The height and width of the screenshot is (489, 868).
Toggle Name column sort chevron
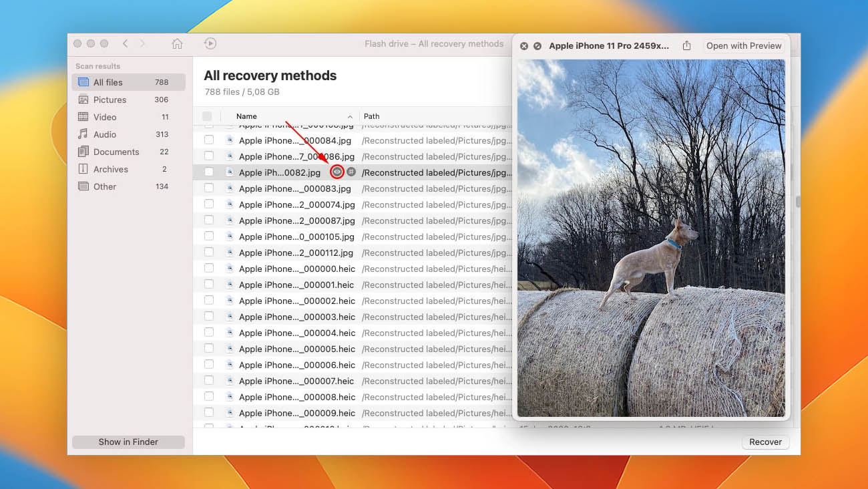[350, 117]
